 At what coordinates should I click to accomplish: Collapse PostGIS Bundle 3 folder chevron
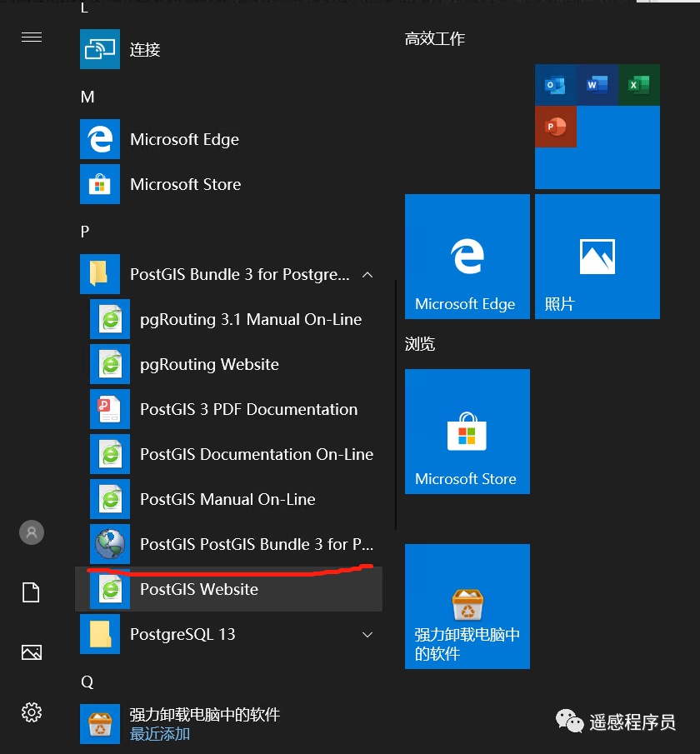tap(367, 275)
